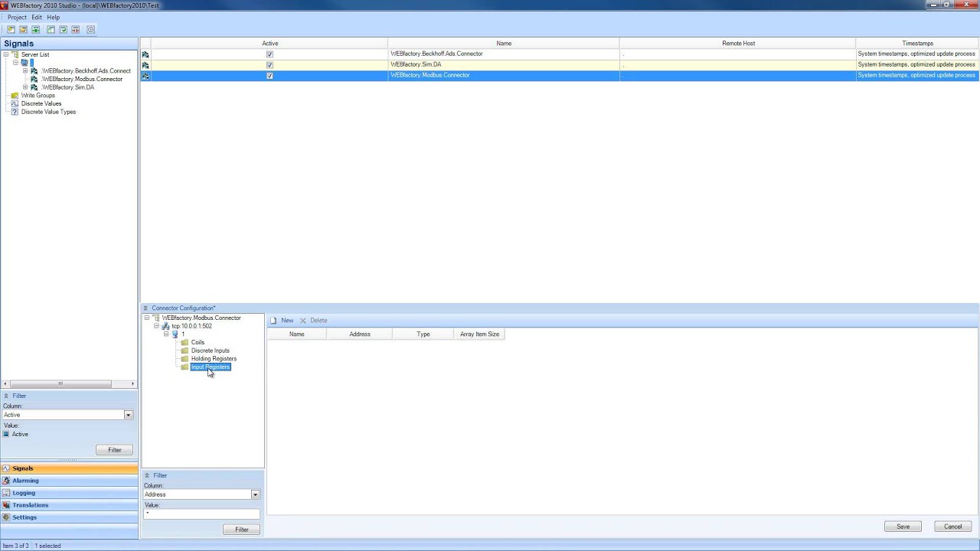980x551 pixels.
Task: Click the Write Groups folder icon
Action: point(15,96)
